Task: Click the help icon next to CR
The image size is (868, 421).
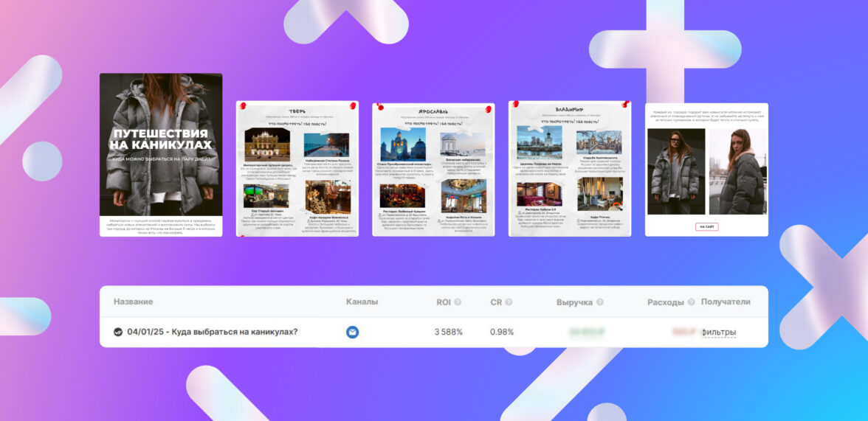Action: pos(508,302)
